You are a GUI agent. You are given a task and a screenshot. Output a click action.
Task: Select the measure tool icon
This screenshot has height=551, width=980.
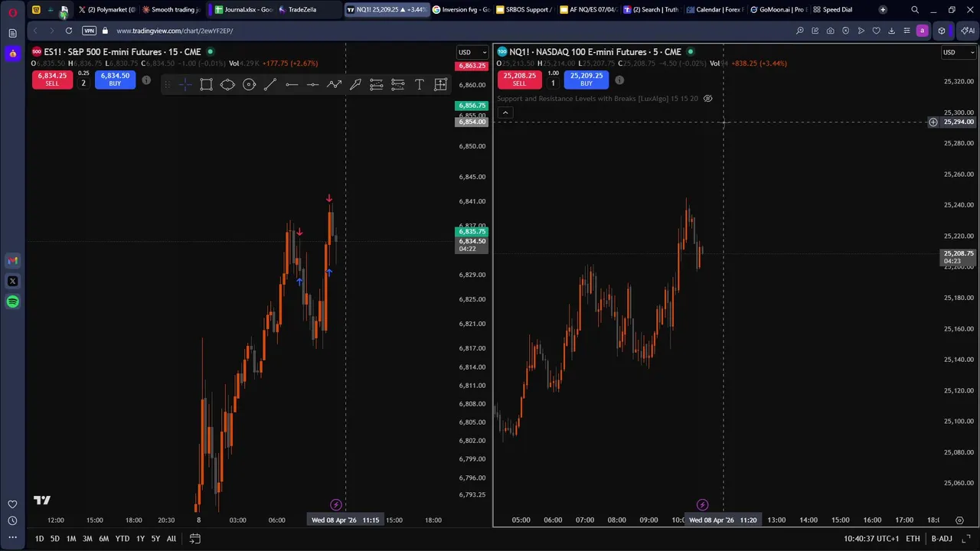click(x=440, y=84)
